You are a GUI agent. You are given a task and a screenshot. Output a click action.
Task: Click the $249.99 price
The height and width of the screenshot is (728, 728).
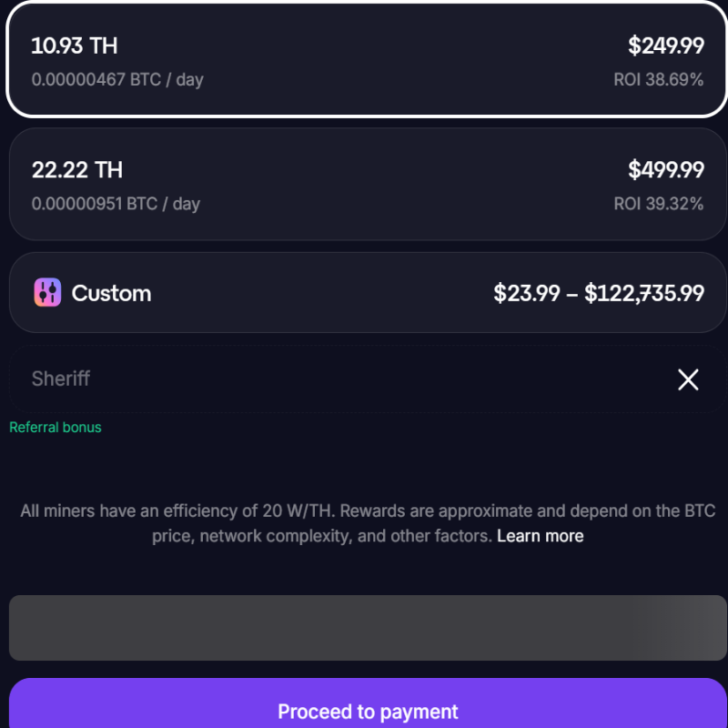(665, 45)
